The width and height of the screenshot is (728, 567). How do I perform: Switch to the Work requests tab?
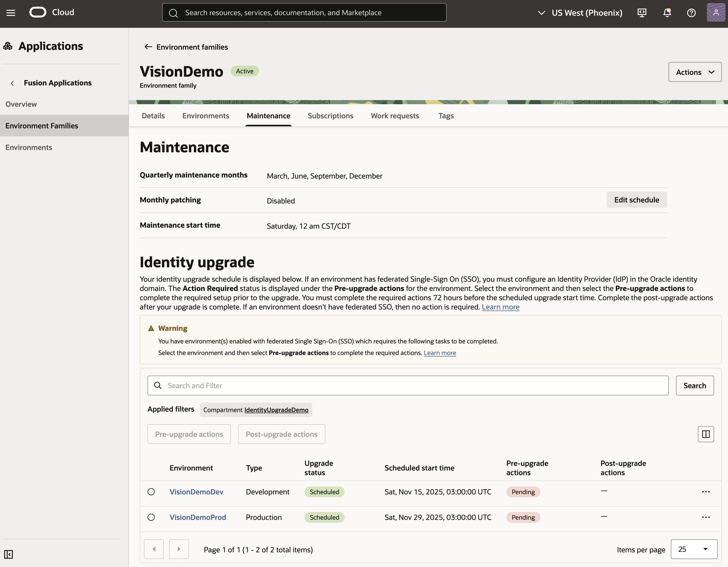coord(395,116)
